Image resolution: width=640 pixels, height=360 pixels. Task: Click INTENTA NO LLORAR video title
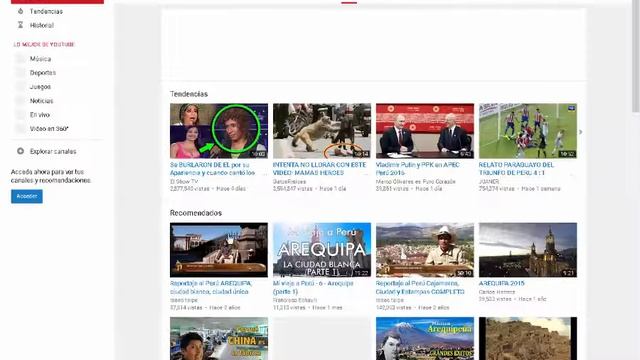319,169
